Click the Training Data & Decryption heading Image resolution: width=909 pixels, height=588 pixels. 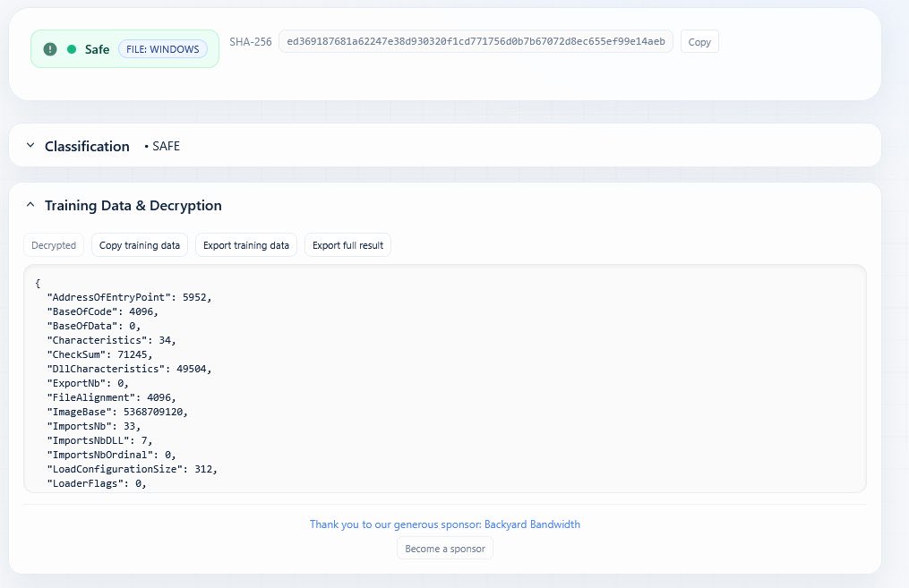[133, 206]
